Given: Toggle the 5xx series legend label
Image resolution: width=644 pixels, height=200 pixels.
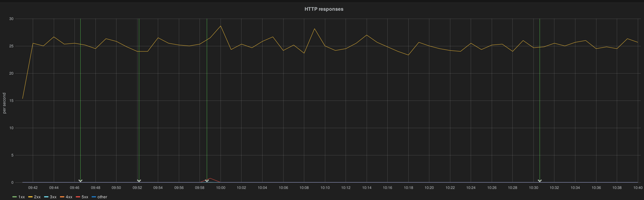Looking at the screenshot, I should [85, 197].
